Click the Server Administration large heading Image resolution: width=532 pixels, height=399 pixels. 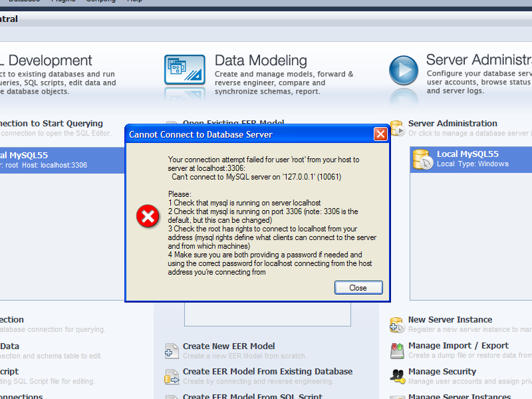479,60
